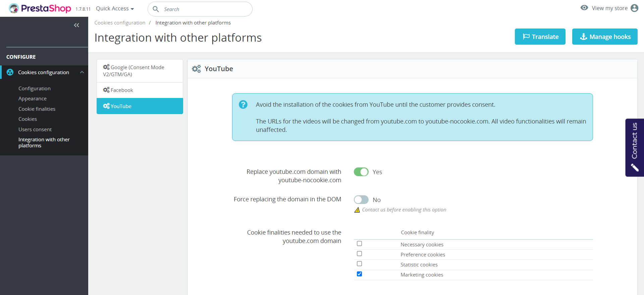Uncheck the Marketing cookies checkbox
Image resolution: width=644 pixels, height=295 pixels.
click(360, 274)
